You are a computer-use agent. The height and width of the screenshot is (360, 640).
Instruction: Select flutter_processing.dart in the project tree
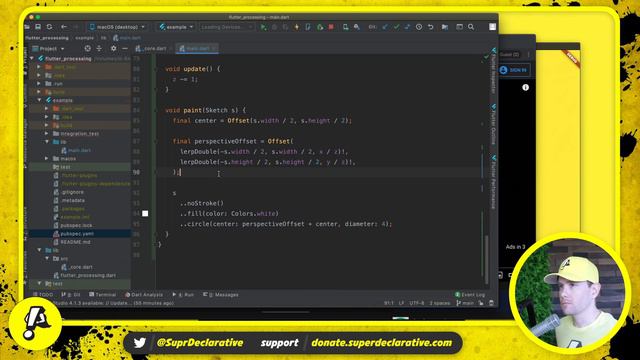tap(84, 275)
